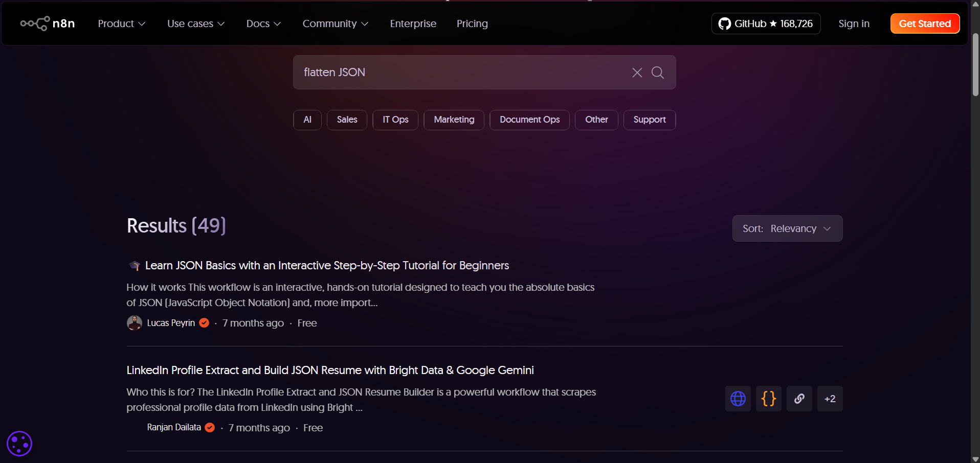
Task: Open the chat assistant bubble
Action: 19,443
